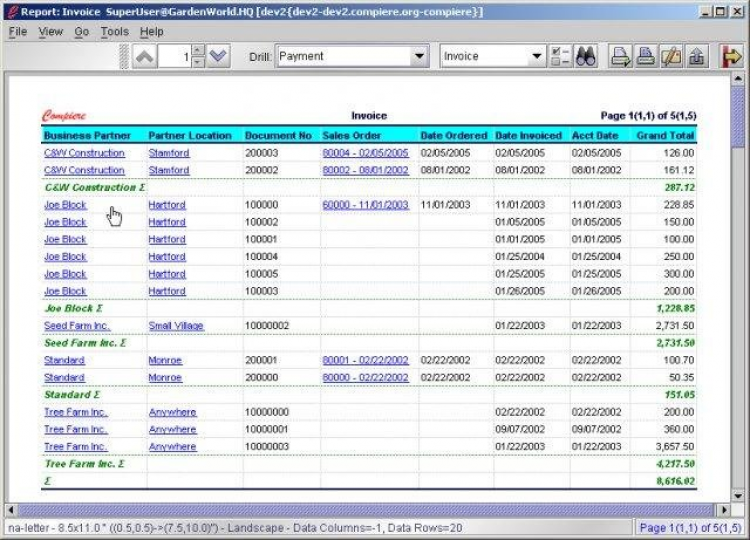Viewport: 750px width, 540px height.
Task: Open sales order 80000 - 02/22/2002 link
Action: click(365, 377)
